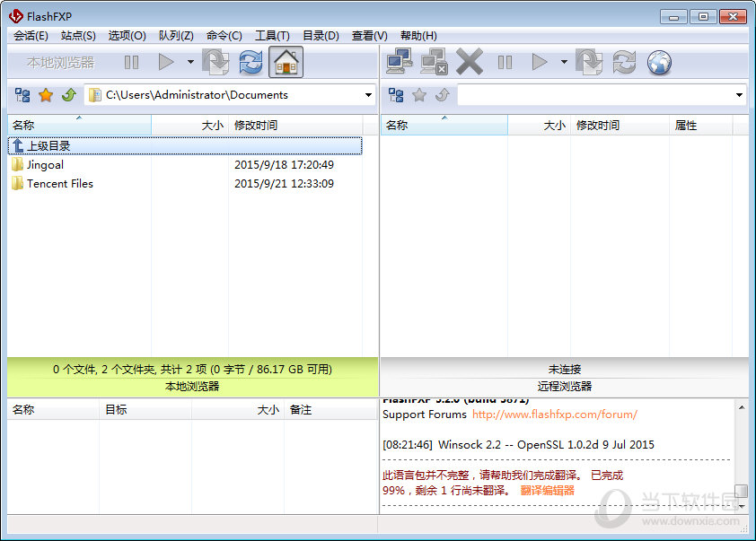The height and width of the screenshot is (541, 756).
Task: Click the local pane pause button
Action: click(x=131, y=62)
